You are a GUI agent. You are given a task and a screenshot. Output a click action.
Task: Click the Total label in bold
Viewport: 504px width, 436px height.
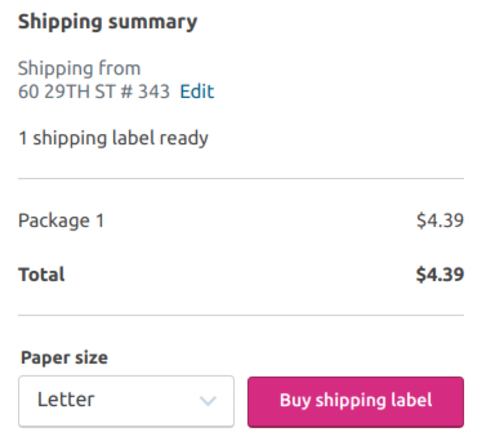pos(41,274)
